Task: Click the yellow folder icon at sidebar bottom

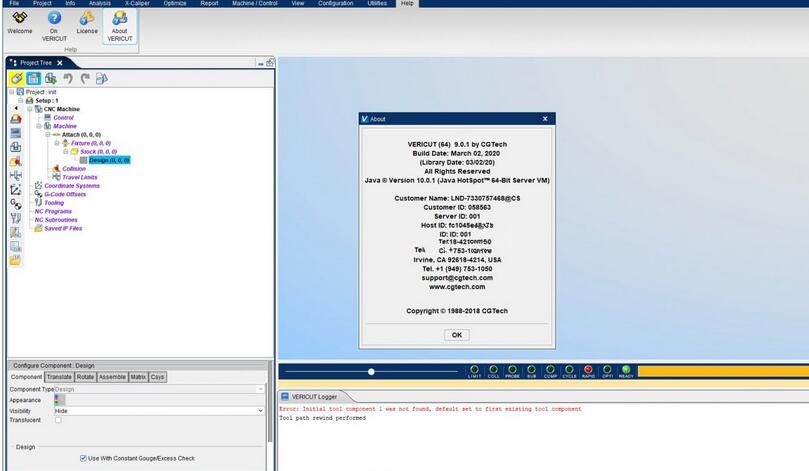Action: 15,261
